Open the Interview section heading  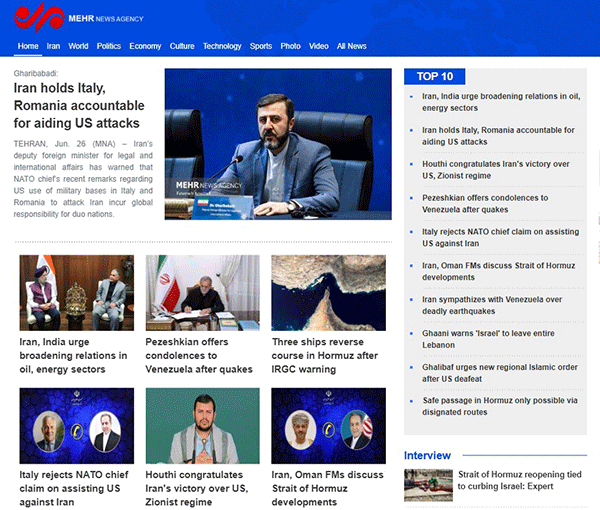(x=427, y=455)
